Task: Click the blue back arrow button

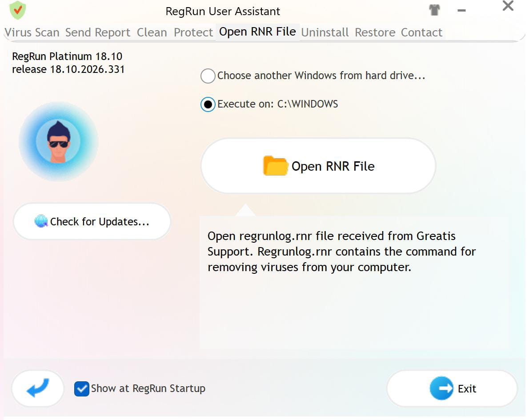Action: 38,388
